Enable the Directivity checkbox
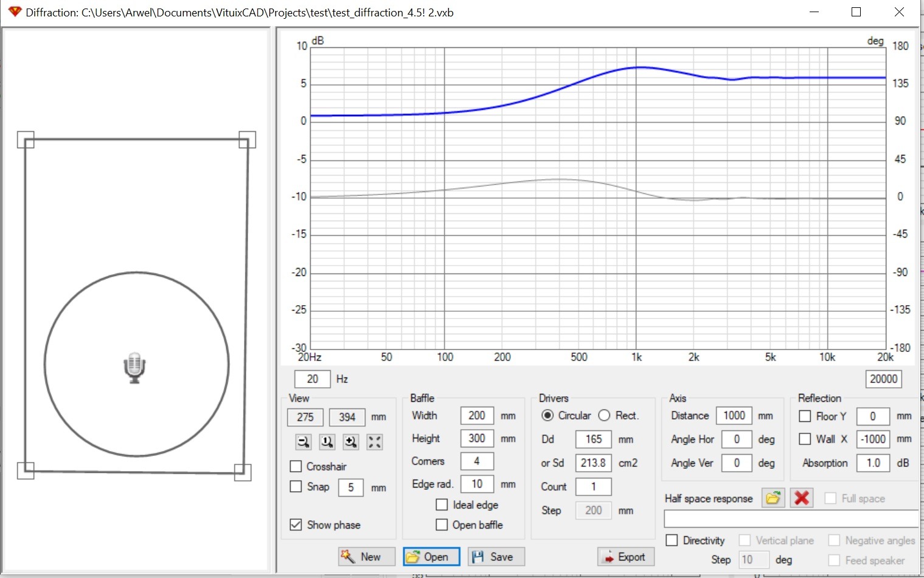 click(672, 540)
